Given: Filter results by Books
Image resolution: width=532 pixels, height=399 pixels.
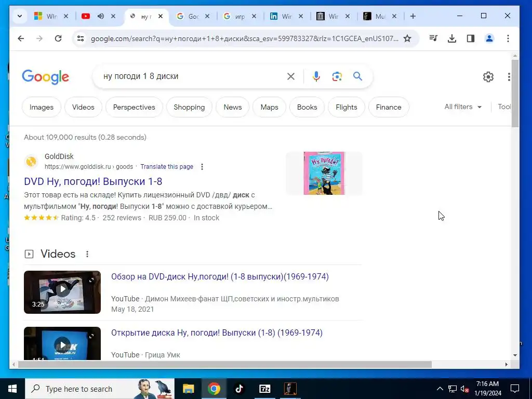Looking at the screenshot, I should coord(307,107).
